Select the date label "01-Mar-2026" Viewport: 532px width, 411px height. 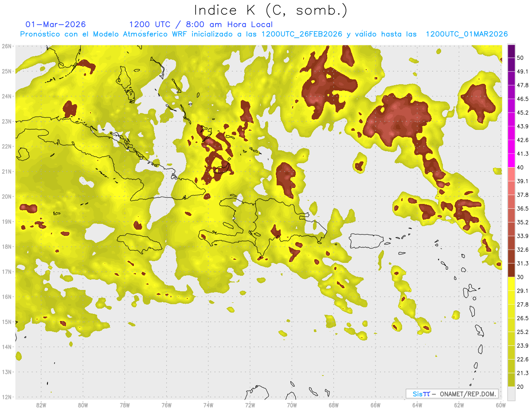coord(56,24)
